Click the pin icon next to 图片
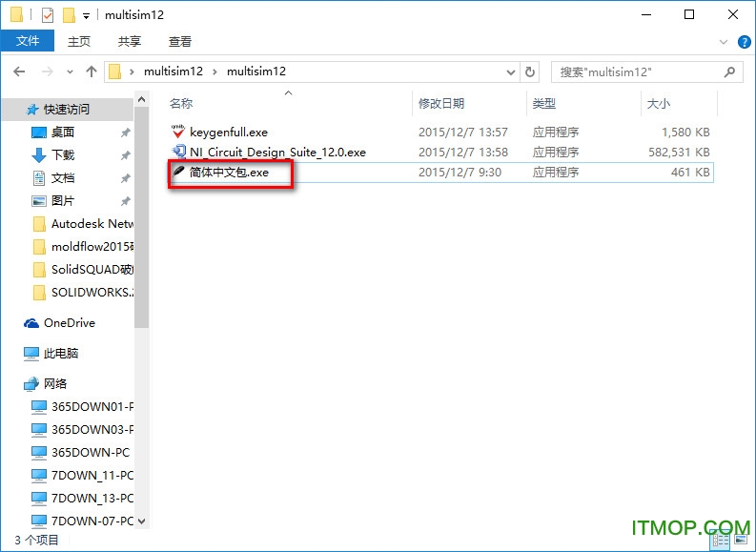 click(125, 200)
